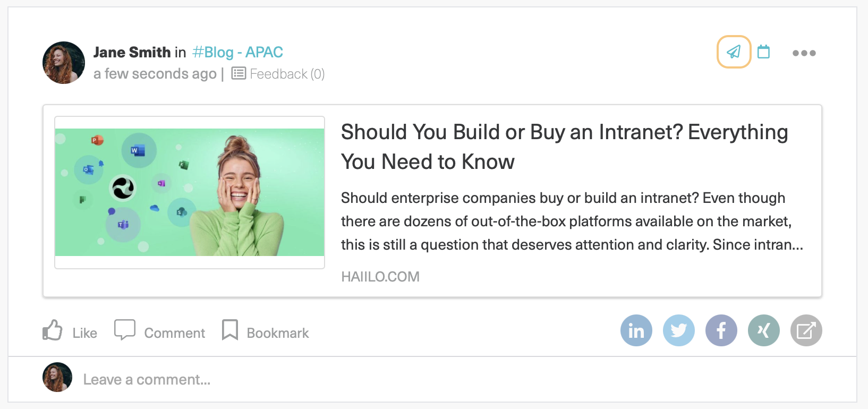Open the Build or Buy Intranet article title

click(x=564, y=147)
